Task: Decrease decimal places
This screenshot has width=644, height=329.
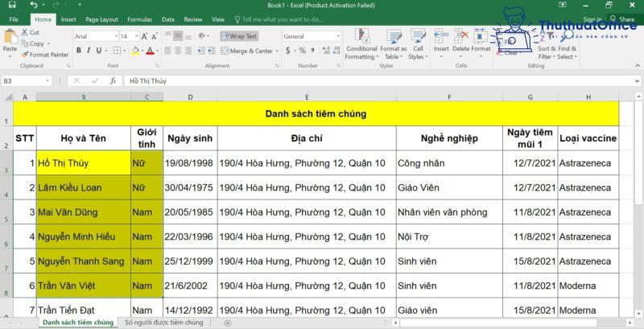Action: pyautogui.click(x=336, y=51)
